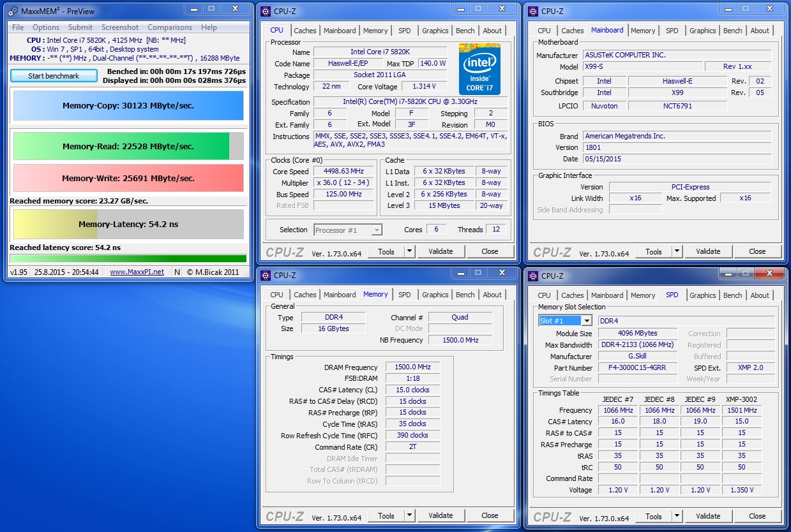This screenshot has width=791, height=532.
Task: Click CPU-Z icon in the SPD window title
Action: pos(533,276)
